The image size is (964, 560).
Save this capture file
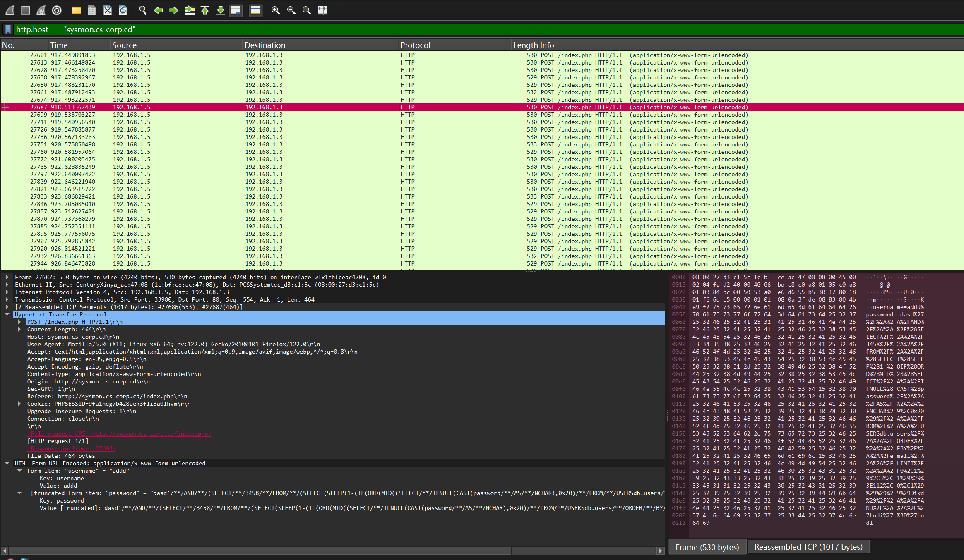[x=92, y=10]
